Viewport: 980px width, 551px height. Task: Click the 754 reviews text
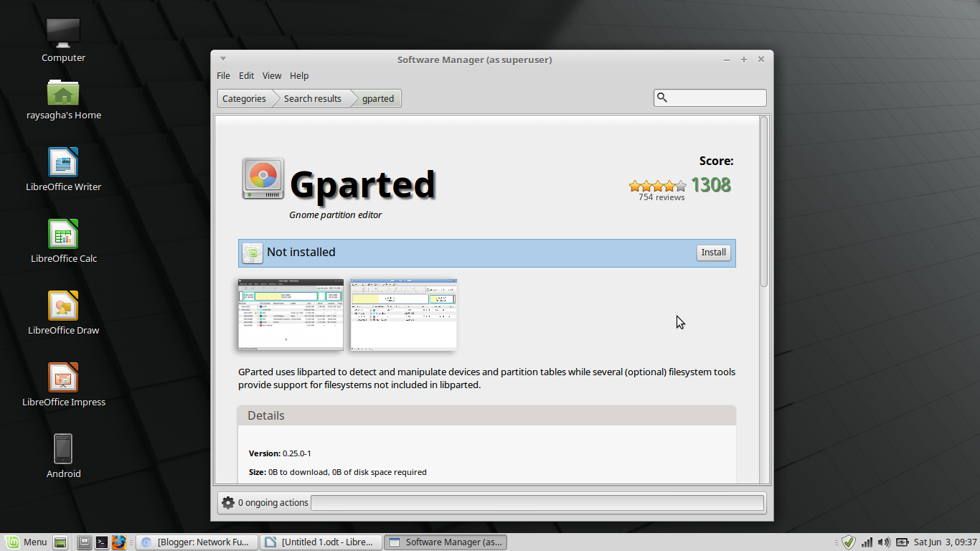click(661, 197)
